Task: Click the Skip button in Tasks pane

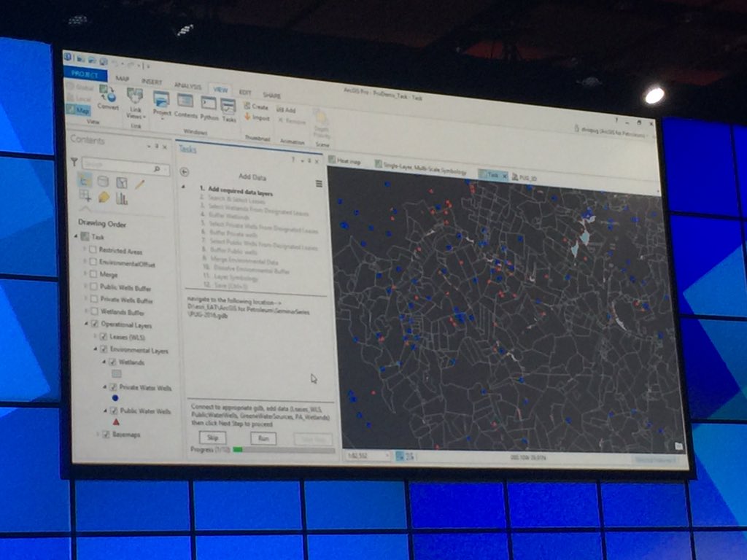Action: click(x=212, y=437)
